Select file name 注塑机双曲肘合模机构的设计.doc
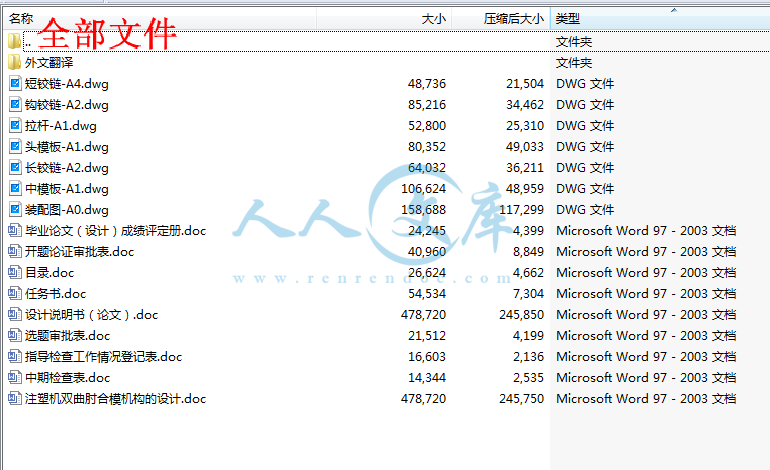The height and width of the screenshot is (470, 770). pos(115,398)
